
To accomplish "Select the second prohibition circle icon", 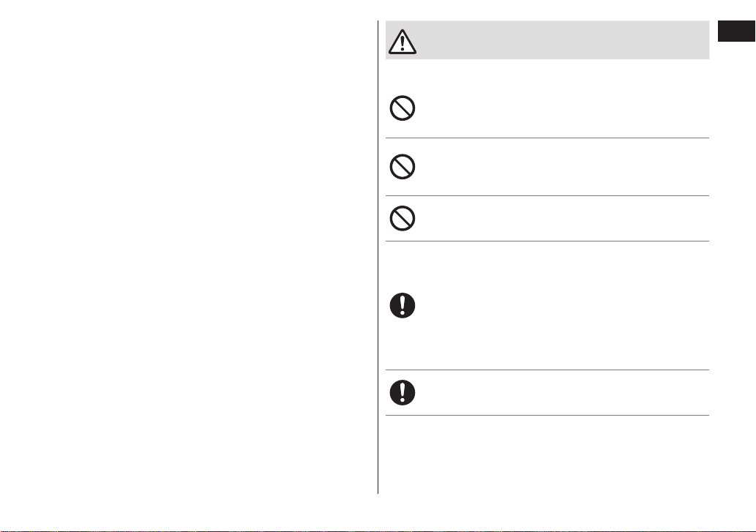I will [x=402, y=167].
